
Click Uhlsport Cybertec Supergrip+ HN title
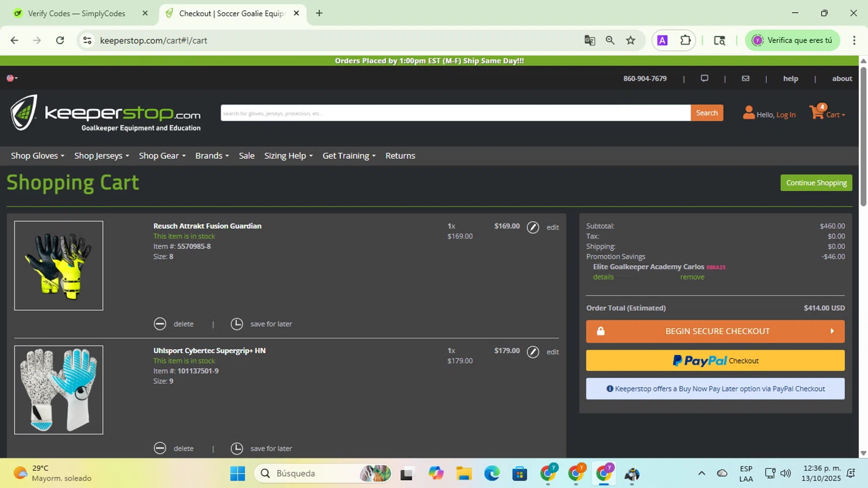point(209,351)
